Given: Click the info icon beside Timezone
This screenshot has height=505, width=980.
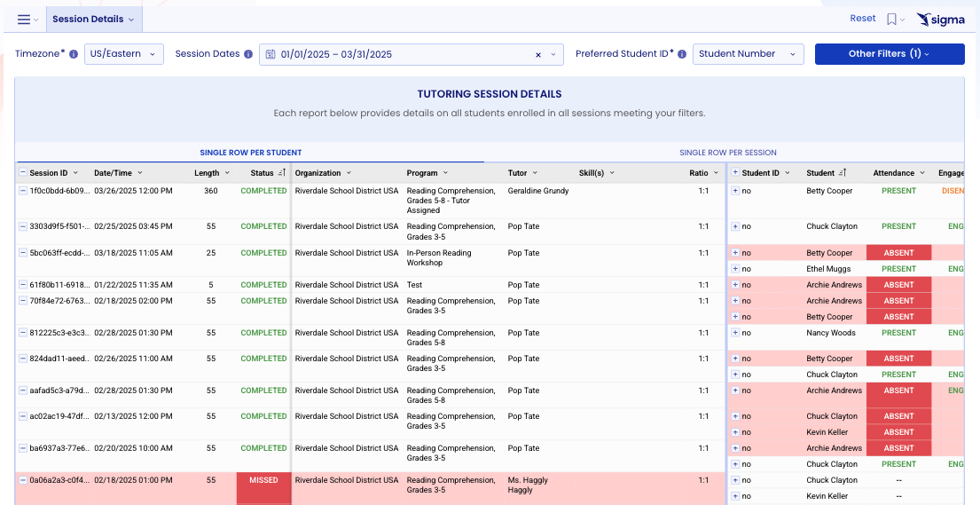Looking at the screenshot, I should [74, 54].
